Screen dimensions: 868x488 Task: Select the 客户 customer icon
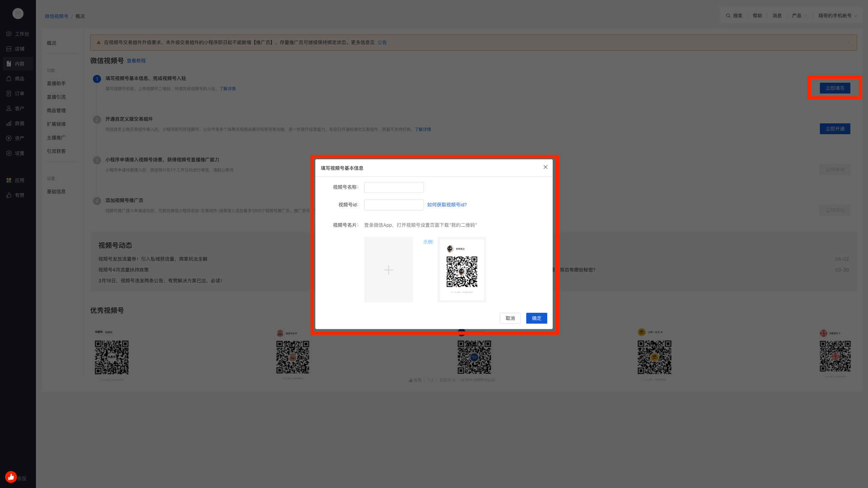[9, 108]
